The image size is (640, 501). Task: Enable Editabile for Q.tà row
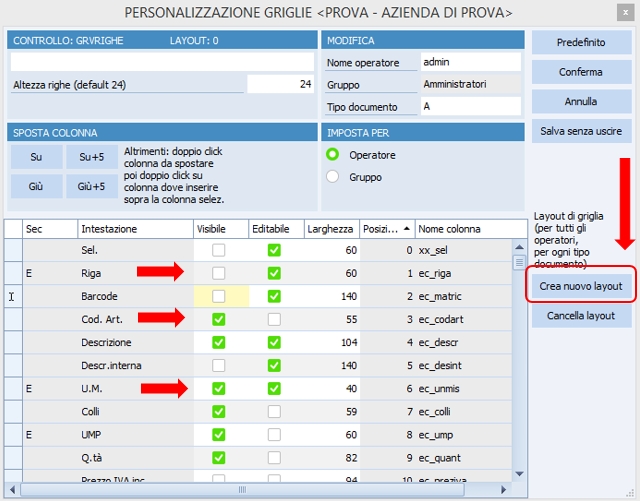click(x=274, y=458)
